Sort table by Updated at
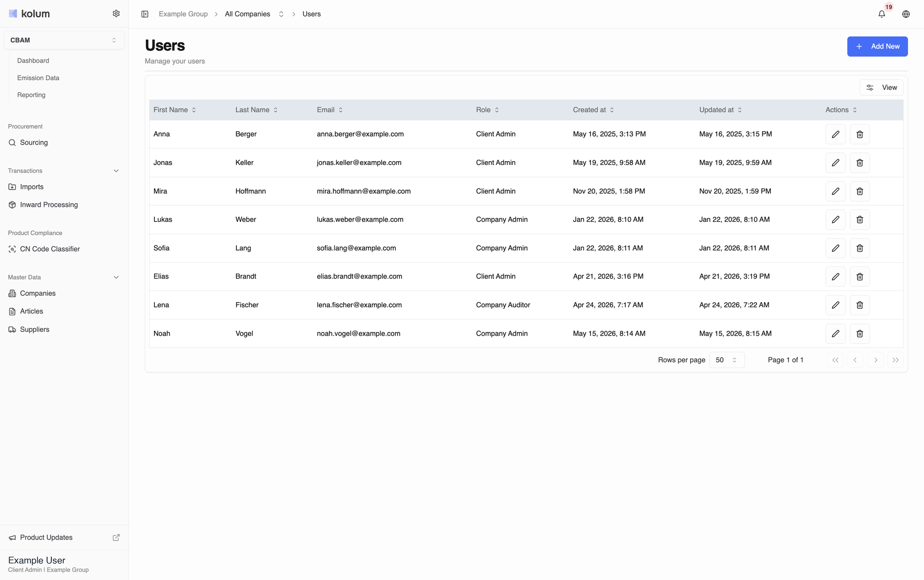The image size is (924, 580). click(x=720, y=110)
